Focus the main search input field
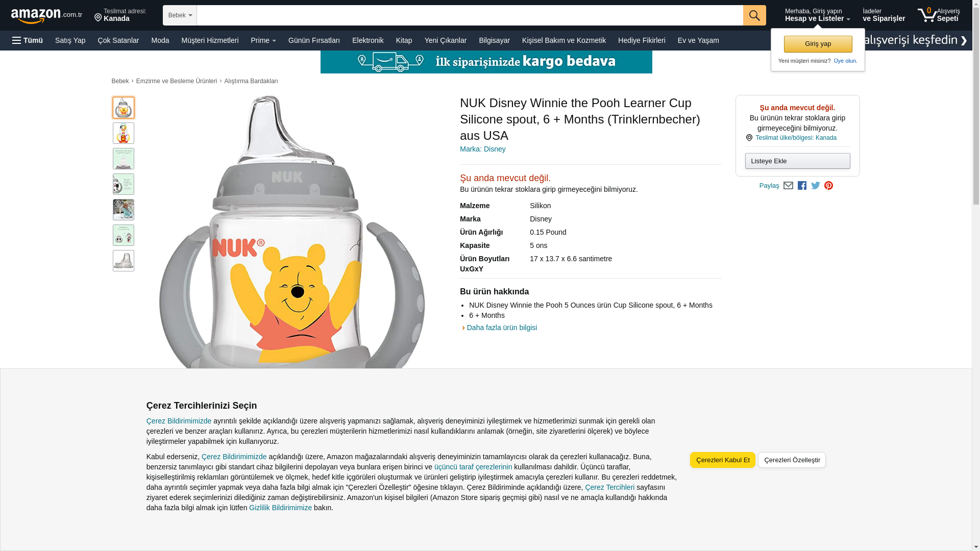The image size is (980, 551). [x=470, y=15]
